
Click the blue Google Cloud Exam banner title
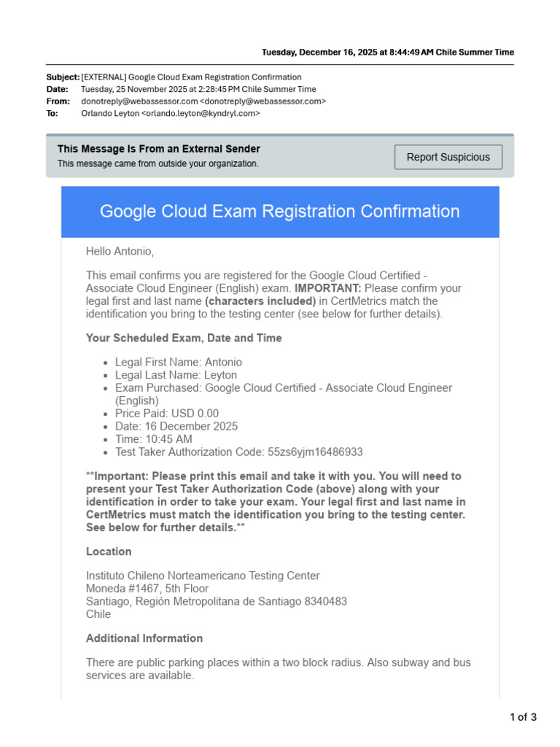coord(280,212)
